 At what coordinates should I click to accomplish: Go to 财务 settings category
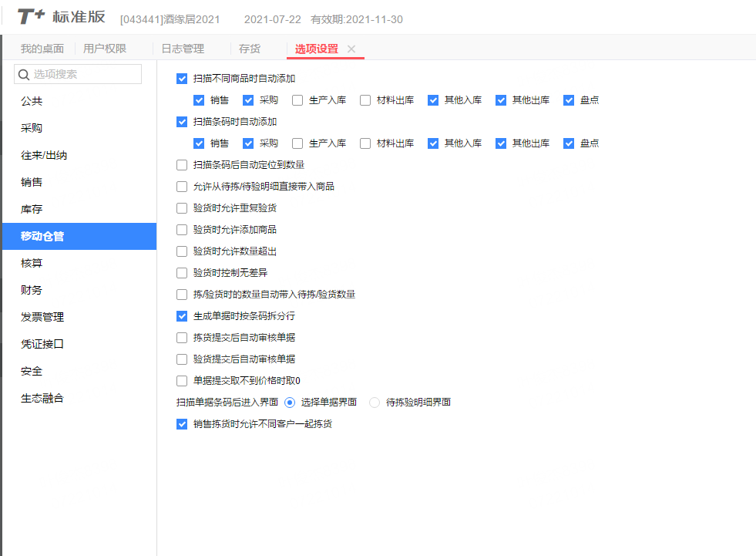[x=32, y=290]
